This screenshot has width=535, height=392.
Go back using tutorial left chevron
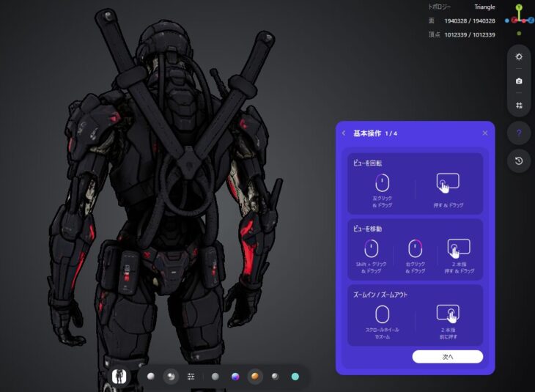[x=344, y=133]
